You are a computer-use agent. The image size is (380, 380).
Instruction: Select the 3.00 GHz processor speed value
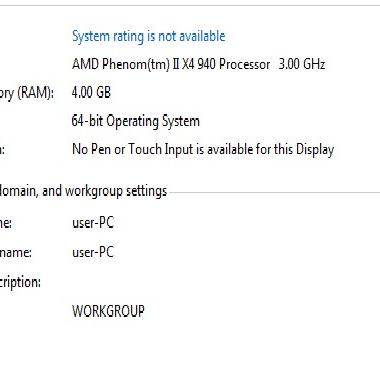[302, 64]
